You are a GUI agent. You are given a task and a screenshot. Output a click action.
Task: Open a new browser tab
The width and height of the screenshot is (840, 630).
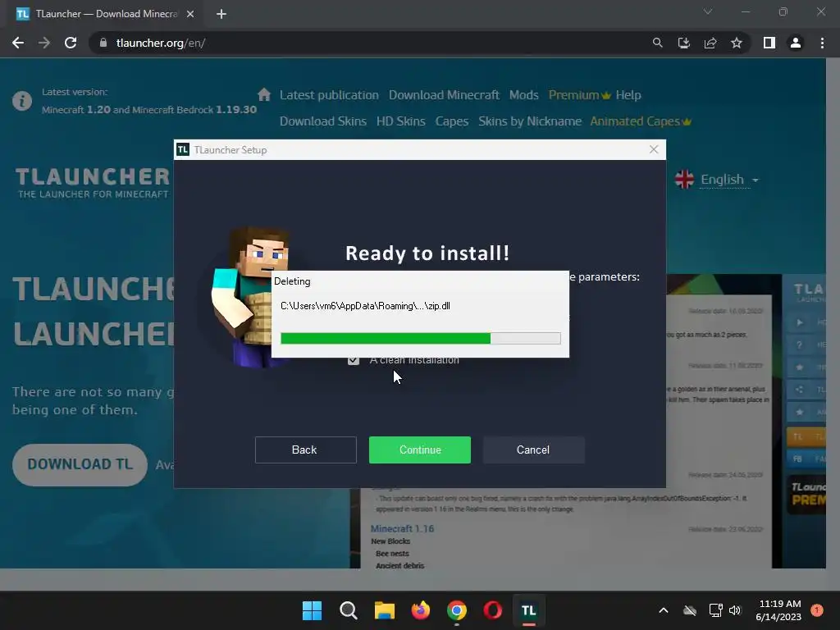pos(221,14)
